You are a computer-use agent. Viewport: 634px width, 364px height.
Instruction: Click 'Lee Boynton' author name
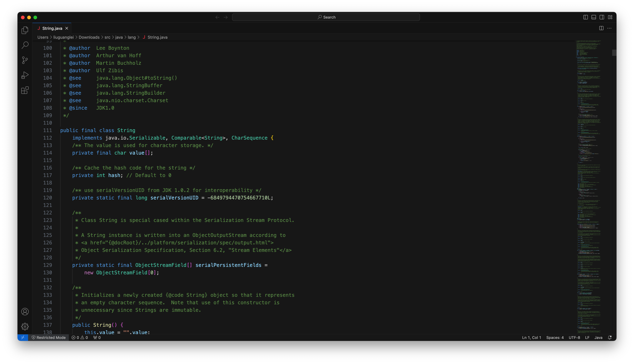click(x=112, y=48)
